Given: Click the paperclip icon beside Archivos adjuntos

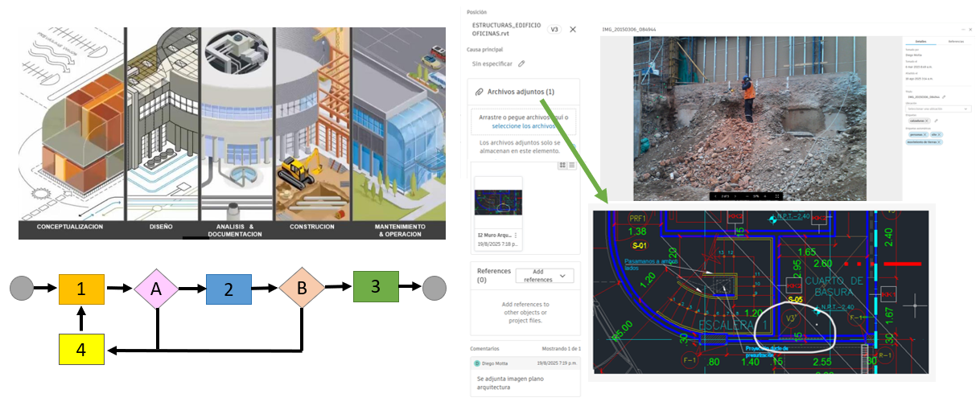Looking at the screenshot, I should pyautogui.click(x=479, y=92).
